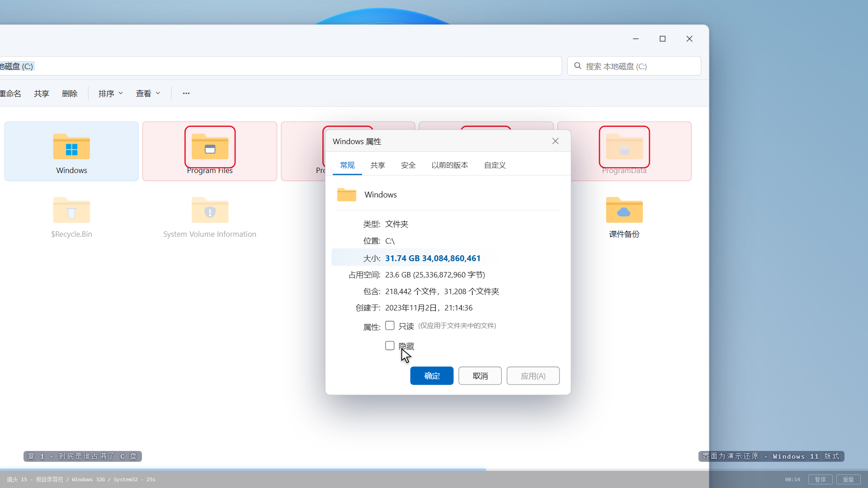Select the Windows folder icon

71,146
